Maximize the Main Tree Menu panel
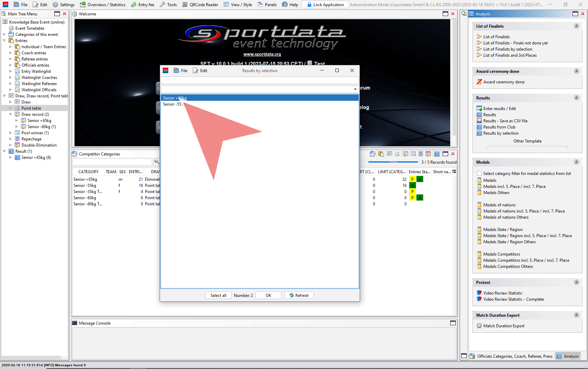 point(57,14)
